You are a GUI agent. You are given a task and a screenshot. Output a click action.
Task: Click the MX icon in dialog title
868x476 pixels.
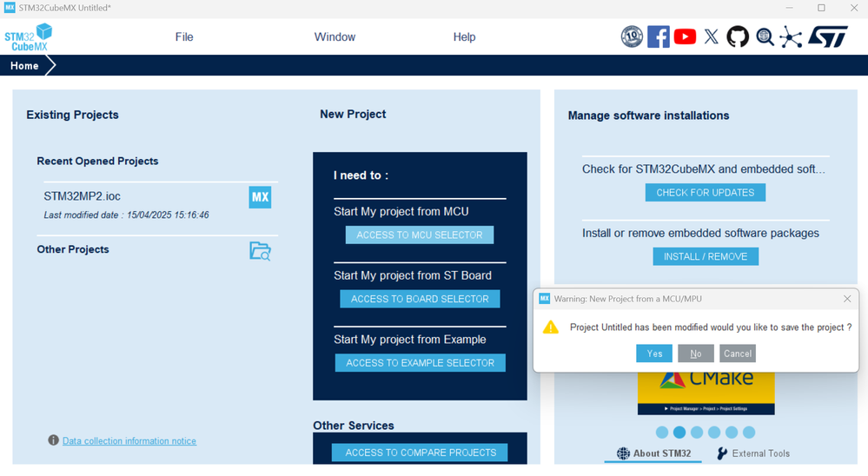click(544, 298)
